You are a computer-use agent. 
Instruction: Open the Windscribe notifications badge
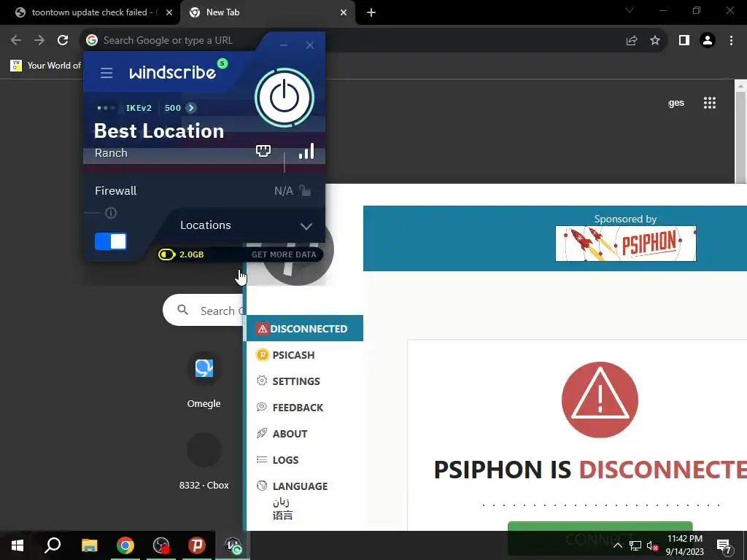coord(222,63)
